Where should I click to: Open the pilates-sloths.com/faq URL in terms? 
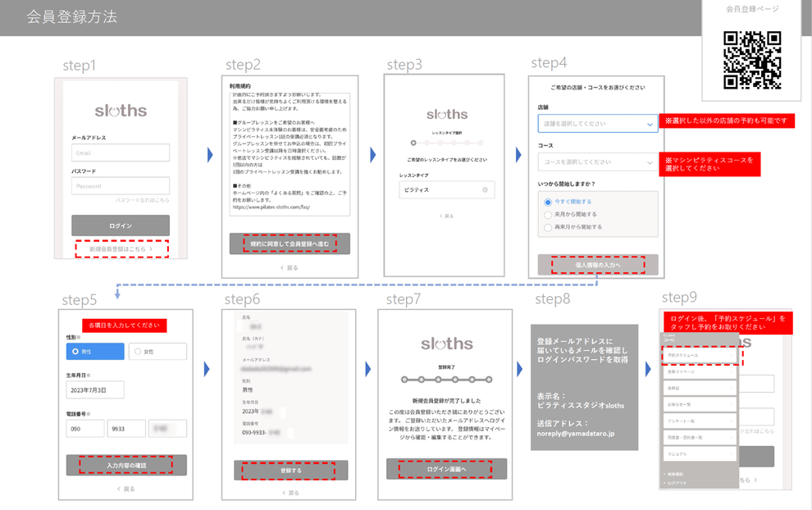(x=271, y=207)
